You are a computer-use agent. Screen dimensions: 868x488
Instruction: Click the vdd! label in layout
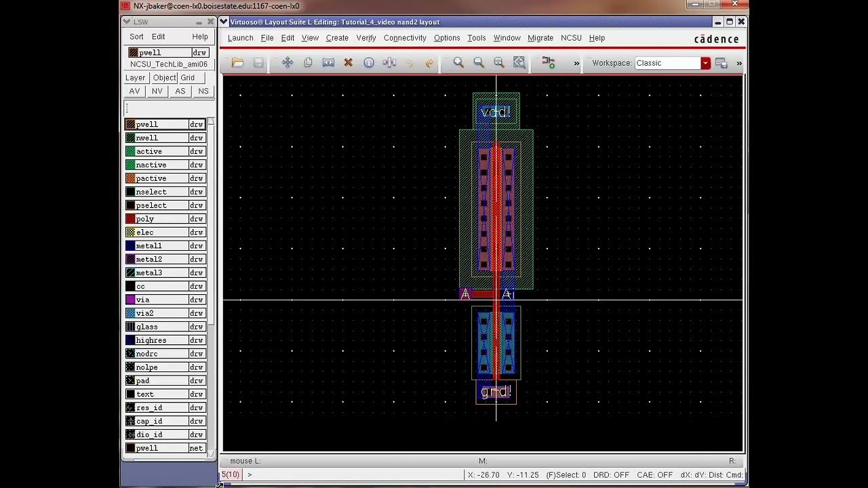pos(496,113)
